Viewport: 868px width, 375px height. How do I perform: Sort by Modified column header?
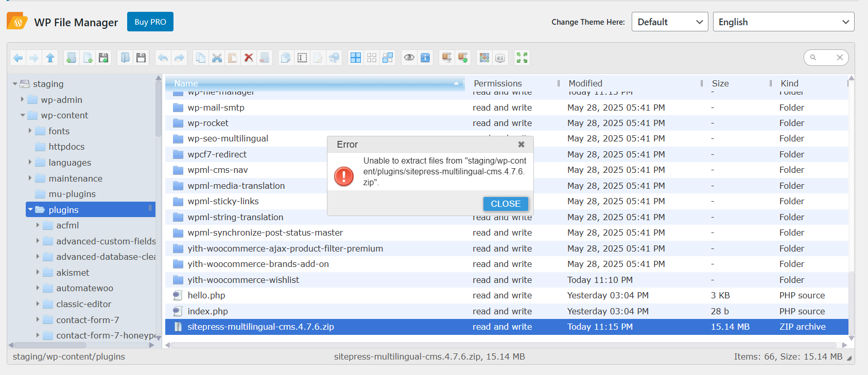pyautogui.click(x=632, y=83)
